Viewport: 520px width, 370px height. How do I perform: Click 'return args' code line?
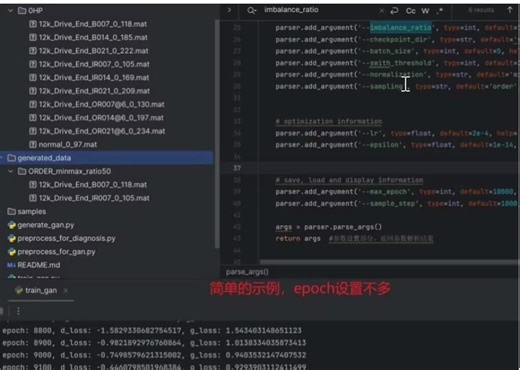coord(298,239)
